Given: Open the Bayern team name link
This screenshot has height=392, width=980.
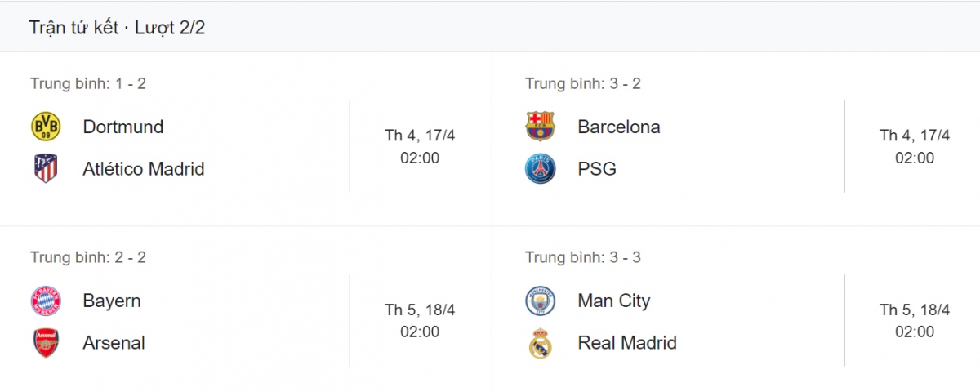Looking at the screenshot, I should click(x=112, y=301).
